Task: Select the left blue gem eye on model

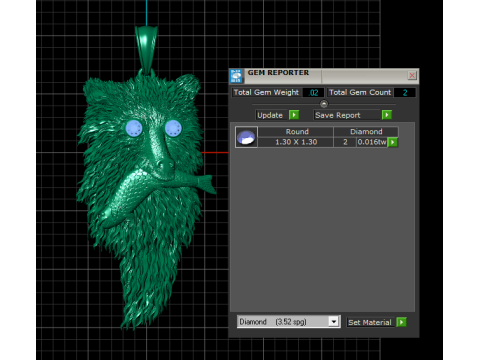Action: pos(134,128)
